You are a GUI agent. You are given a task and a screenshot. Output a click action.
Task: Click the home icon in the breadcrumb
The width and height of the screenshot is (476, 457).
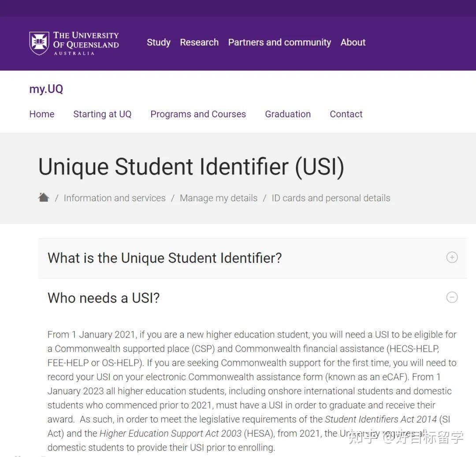pyautogui.click(x=44, y=197)
